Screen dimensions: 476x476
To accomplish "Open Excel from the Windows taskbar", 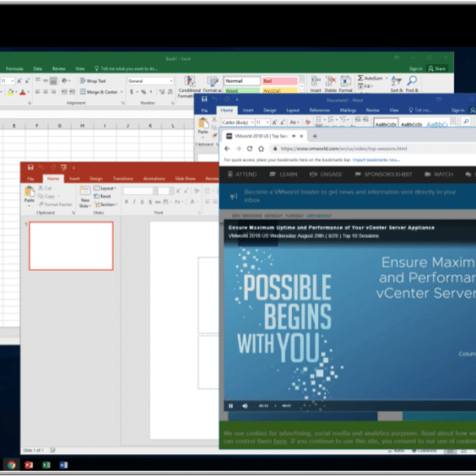I will click(x=46, y=465).
